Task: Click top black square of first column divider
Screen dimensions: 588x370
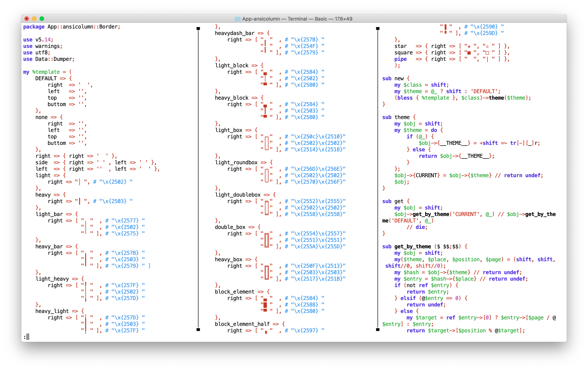Action: [198, 29]
